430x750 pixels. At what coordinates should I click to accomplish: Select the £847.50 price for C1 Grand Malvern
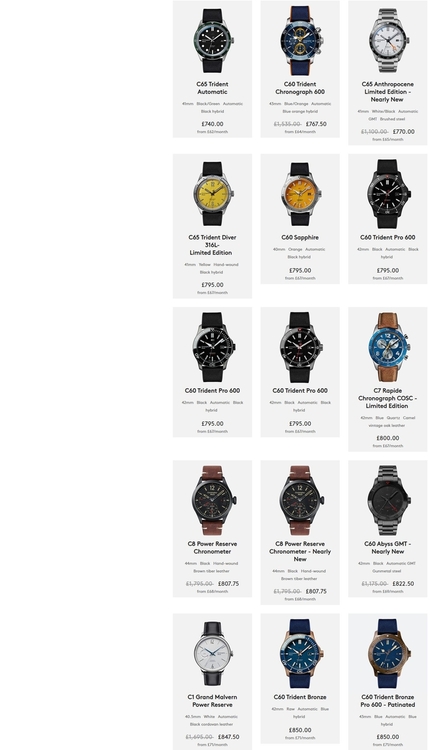tap(229, 737)
